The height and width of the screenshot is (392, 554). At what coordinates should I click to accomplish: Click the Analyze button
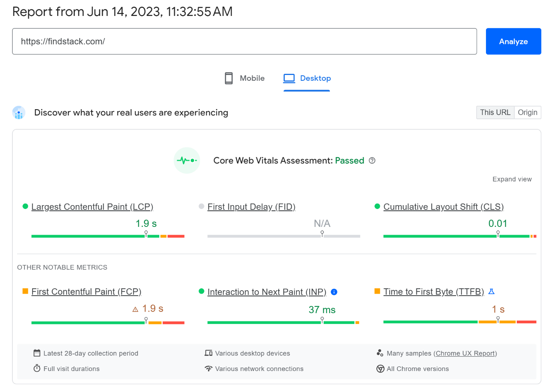pyautogui.click(x=513, y=41)
